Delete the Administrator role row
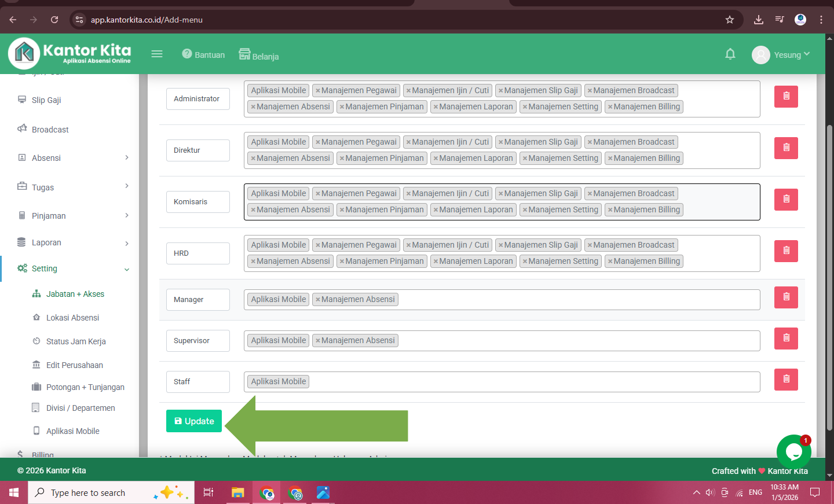This screenshot has height=504, width=834. pos(785,97)
